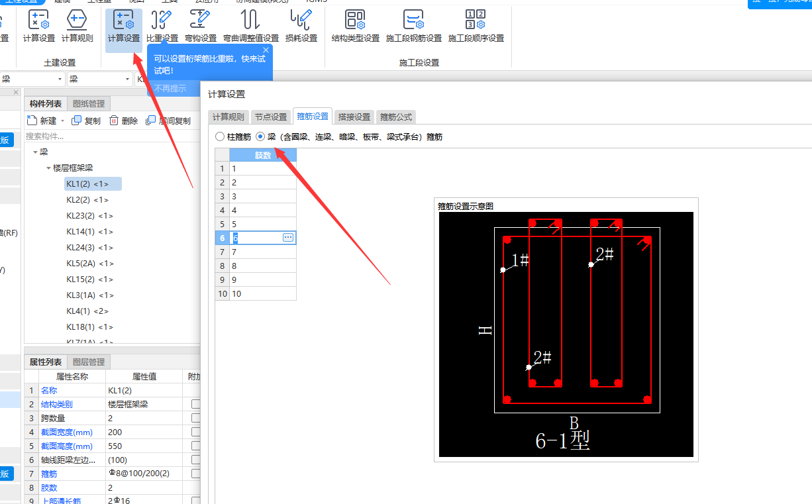
Task: Select KL24(3) <1> in component tree
Action: point(90,247)
